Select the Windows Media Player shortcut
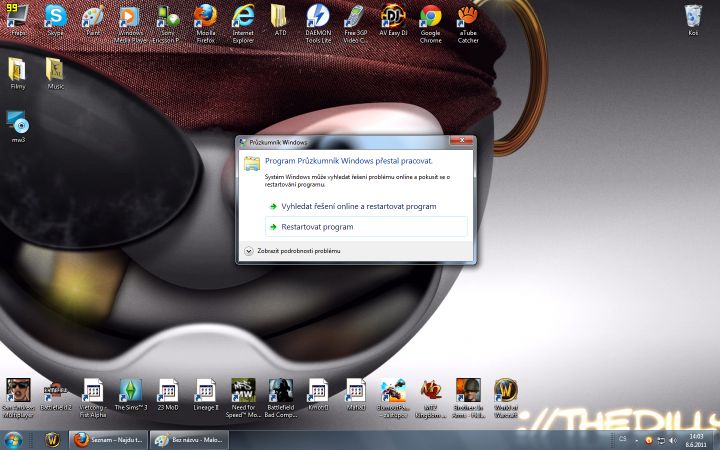The image size is (720, 450). pyautogui.click(x=130, y=24)
